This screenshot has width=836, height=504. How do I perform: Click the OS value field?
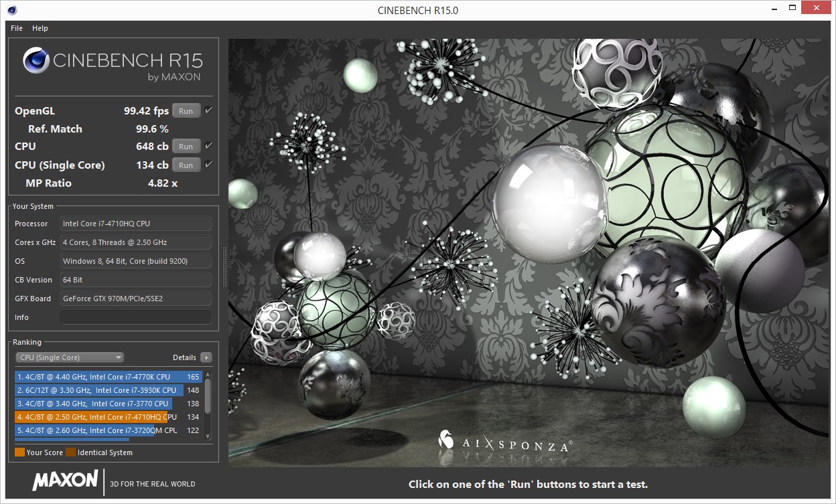(135, 261)
